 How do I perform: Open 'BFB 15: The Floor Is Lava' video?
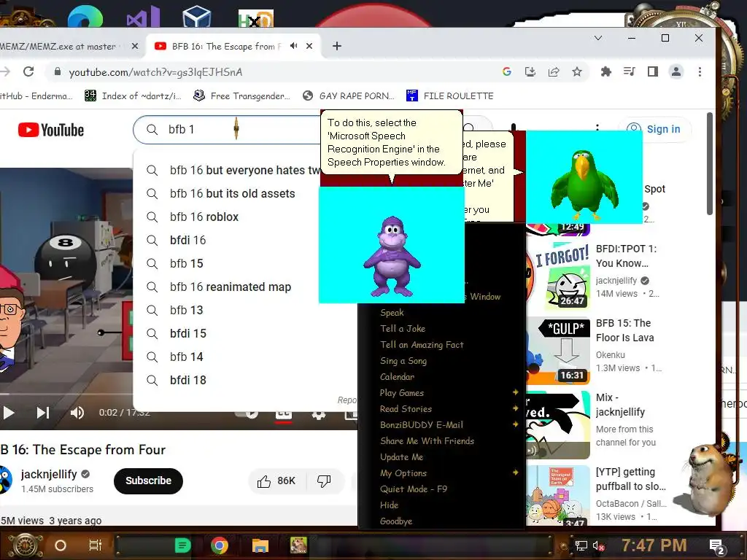[625, 330]
